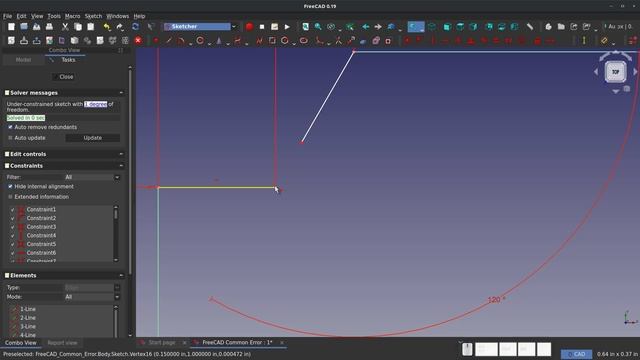The height and width of the screenshot is (360, 640).
Task: Select the Create rectangle tool
Action: pos(272,40)
